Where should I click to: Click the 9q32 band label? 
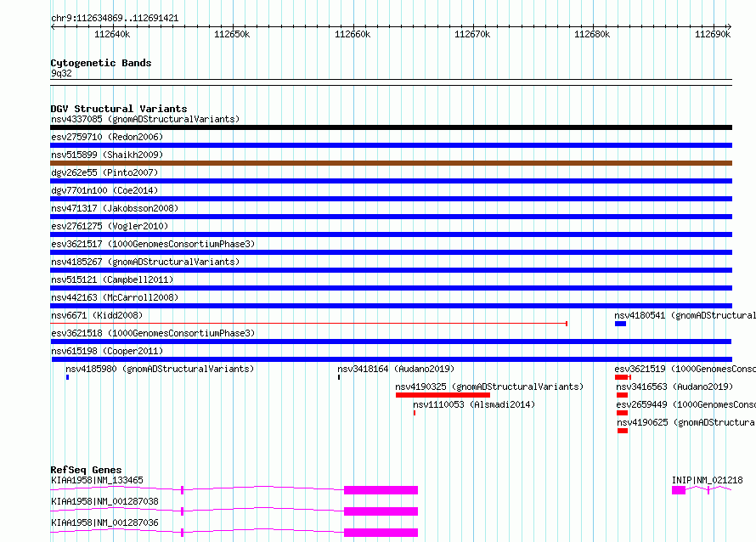61,73
